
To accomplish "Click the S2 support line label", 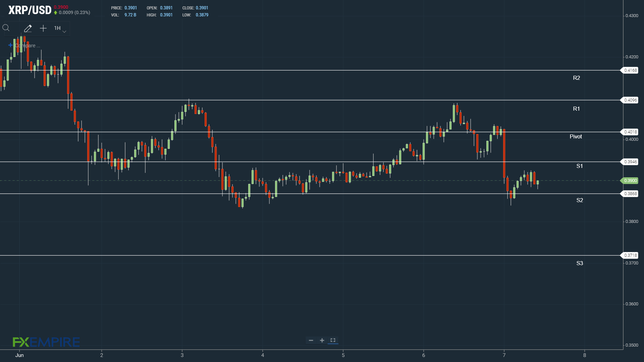I will pos(580,200).
